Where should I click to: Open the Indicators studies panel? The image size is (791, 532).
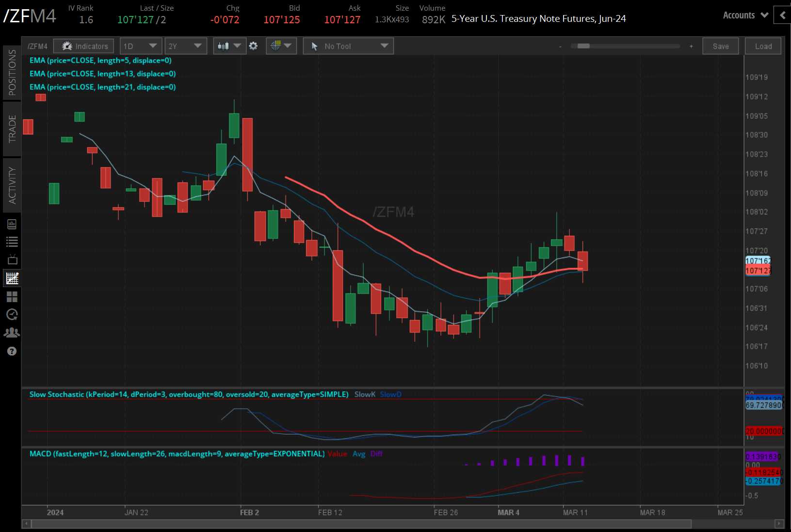click(83, 46)
